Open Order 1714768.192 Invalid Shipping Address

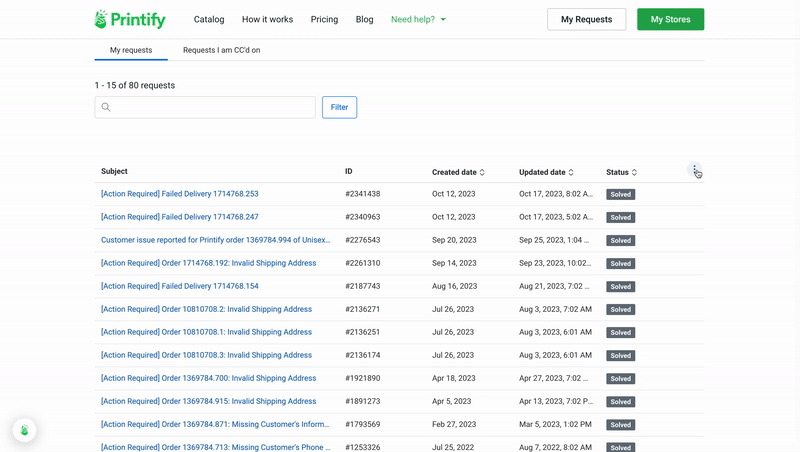click(209, 263)
